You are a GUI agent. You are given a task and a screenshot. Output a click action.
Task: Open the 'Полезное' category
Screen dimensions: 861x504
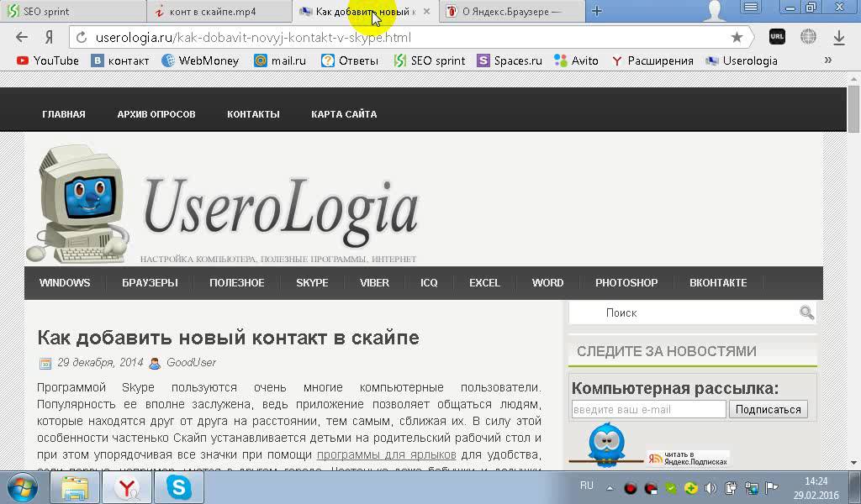(x=236, y=283)
